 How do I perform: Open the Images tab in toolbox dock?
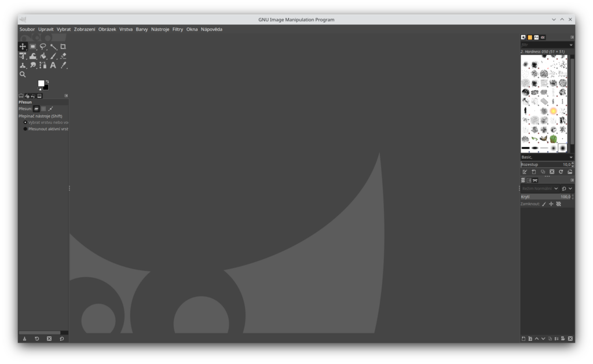[39, 96]
